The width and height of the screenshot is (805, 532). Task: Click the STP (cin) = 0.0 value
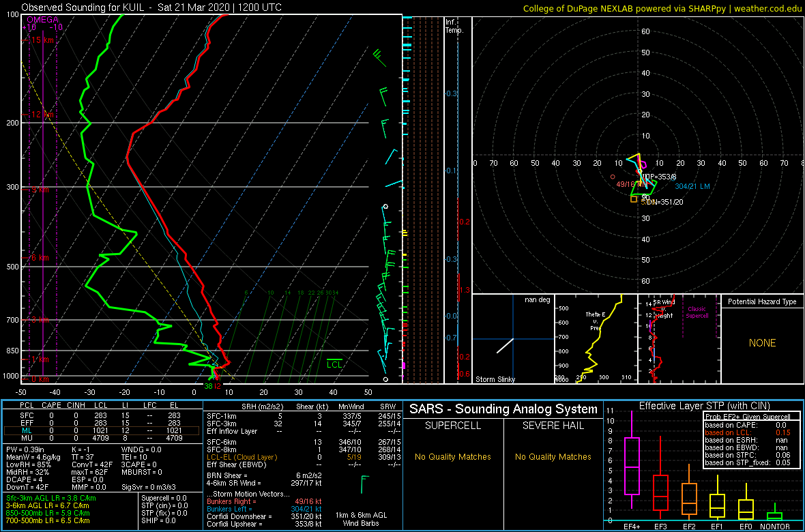click(165, 506)
